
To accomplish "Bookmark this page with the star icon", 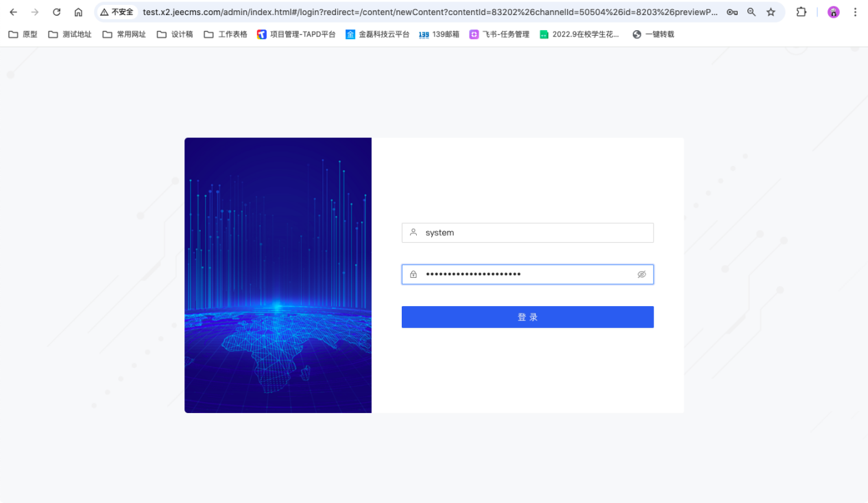I will point(771,12).
